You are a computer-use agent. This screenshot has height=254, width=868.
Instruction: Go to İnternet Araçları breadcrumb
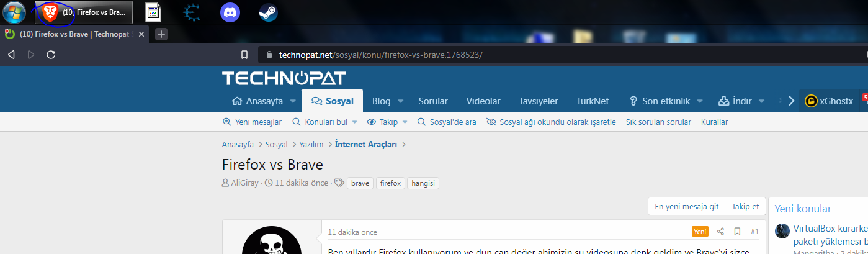pos(366,144)
